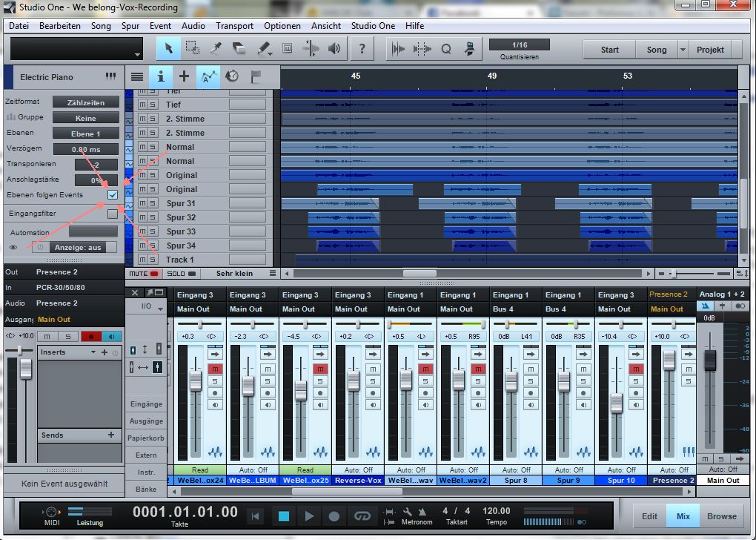Viewport: 756px width, 540px height.
Task: Open the Sehr klein track-height menu
Action: 234,274
